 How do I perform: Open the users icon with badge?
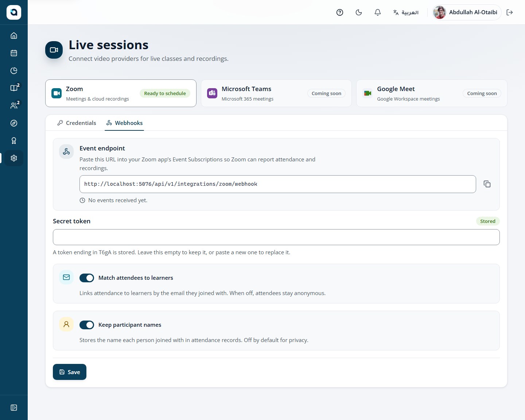(14, 105)
